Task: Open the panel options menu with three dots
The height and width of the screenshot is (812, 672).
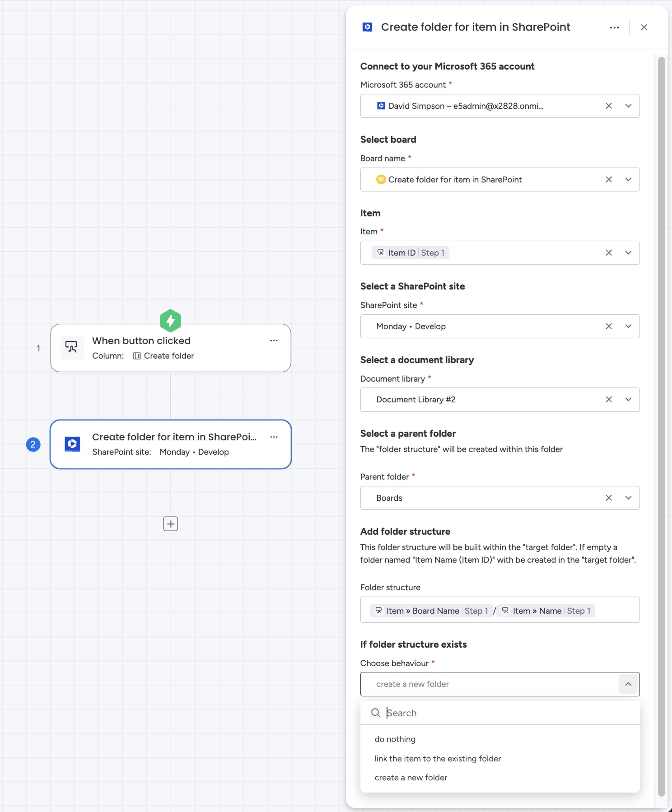Action: point(614,27)
